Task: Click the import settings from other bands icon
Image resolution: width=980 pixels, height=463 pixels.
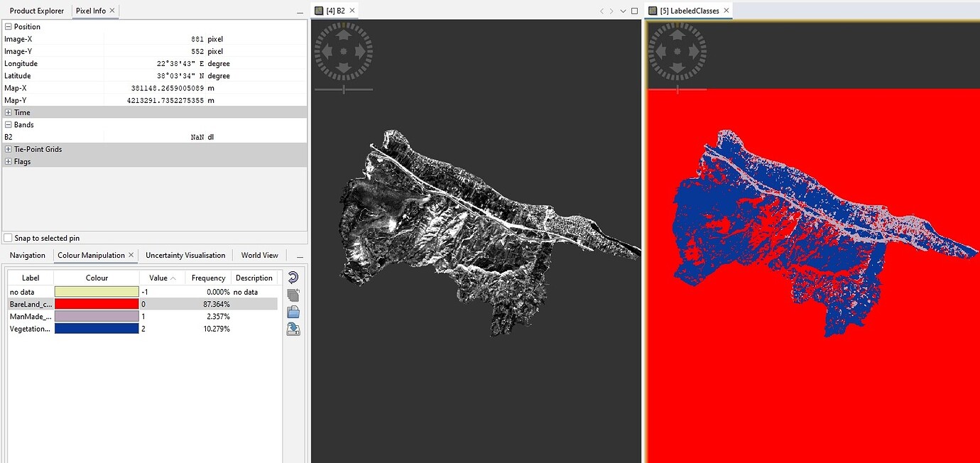Action: coord(293,295)
